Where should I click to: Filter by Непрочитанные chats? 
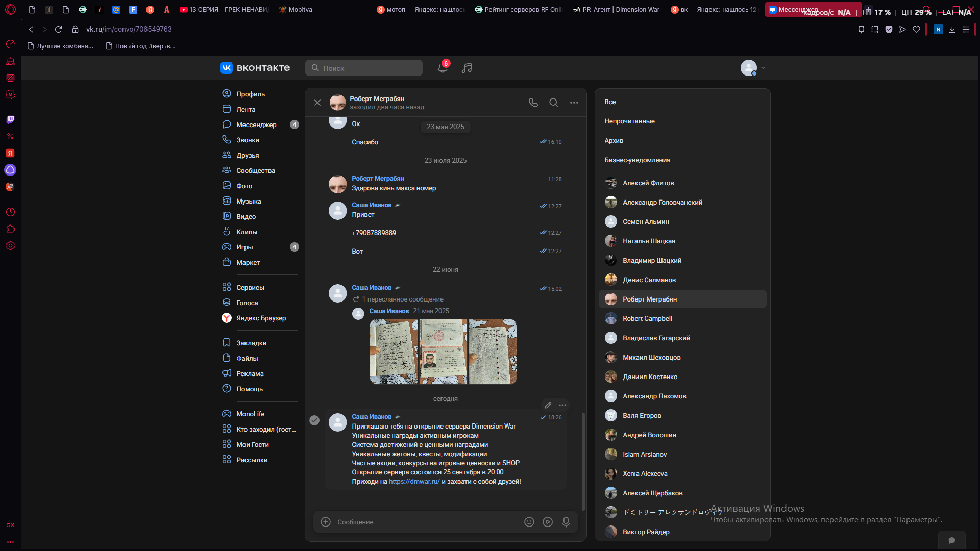[x=629, y=121]
